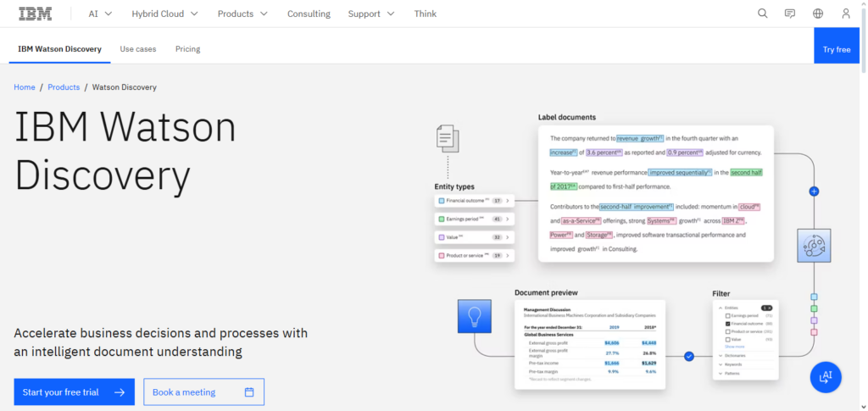Open the Product or service entity row
The image size is (868, 411).
(x=475, y=256)
